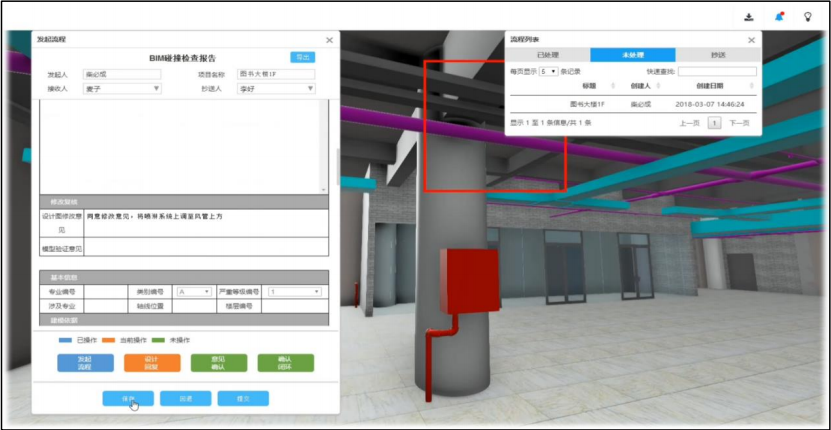The width and height of the screenshot is (831, 430).
Task: Click the 保存 button
Action: (x=128, y=399)
